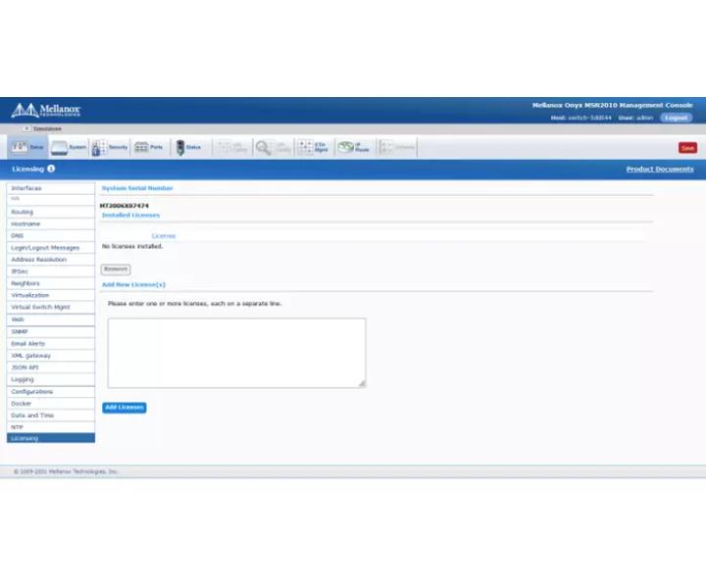Image resolution: width=706 pixels, height=588 pixels.
Task: Open JSON API in sidebar
Action: 51,367
